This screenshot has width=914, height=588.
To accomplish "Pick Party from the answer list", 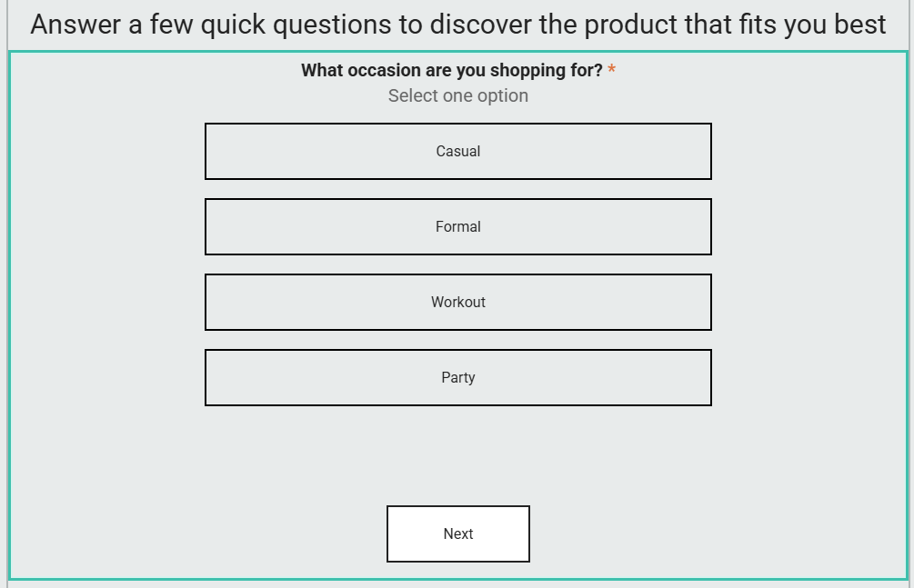I will [x=457, y=378].
